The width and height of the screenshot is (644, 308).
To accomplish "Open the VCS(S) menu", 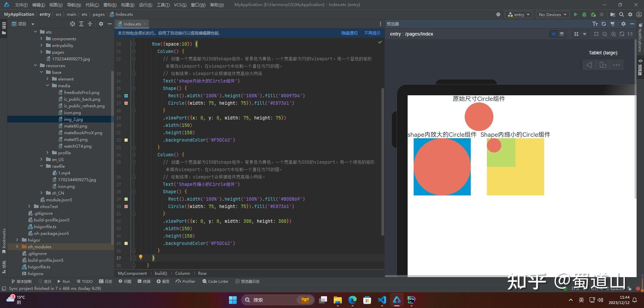I will [x=180, y=5].
